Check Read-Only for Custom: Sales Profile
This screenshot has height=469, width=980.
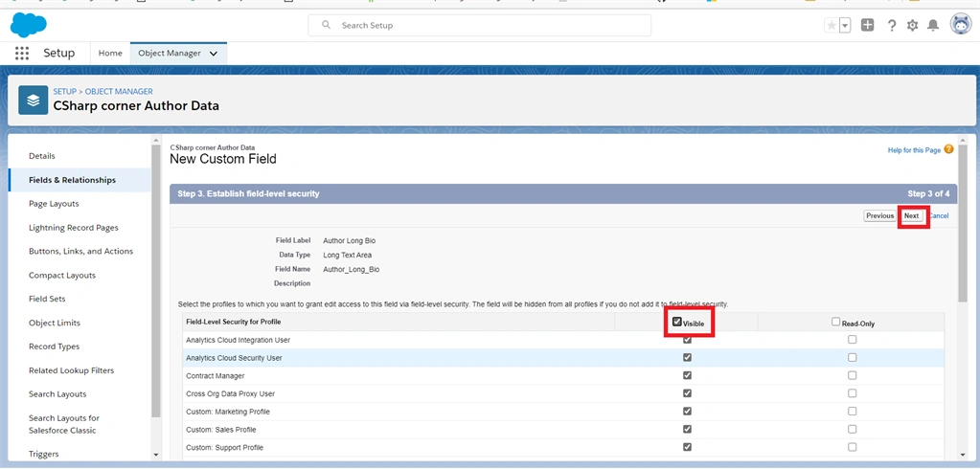click(852, 429)
